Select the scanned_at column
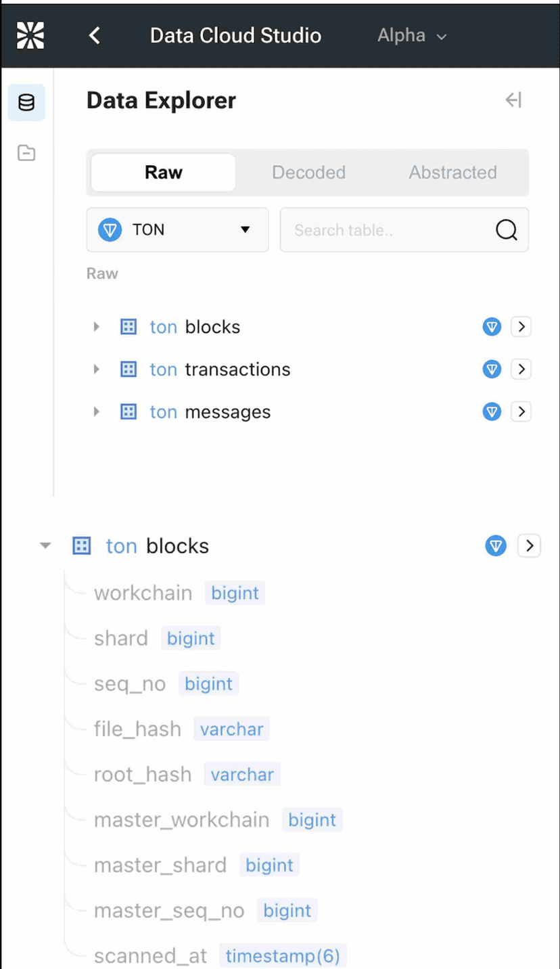The image size is (560, 969). [x=151, y=955]
